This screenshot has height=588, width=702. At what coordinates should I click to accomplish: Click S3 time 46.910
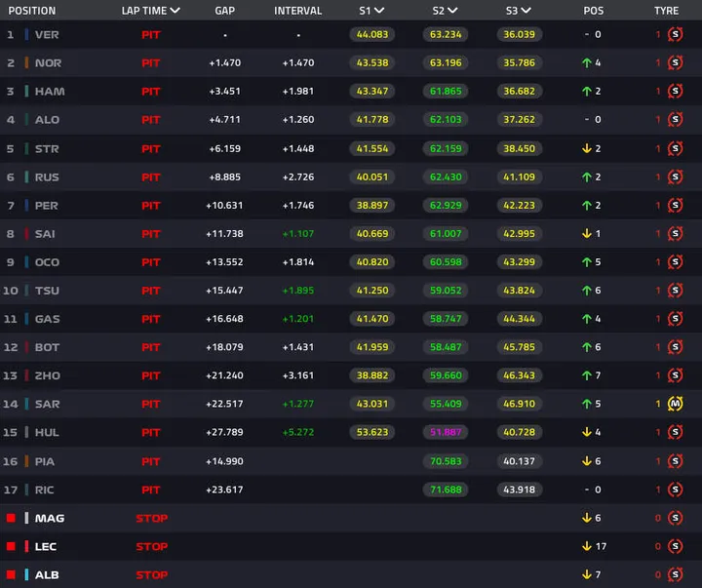tap(520, 404)
